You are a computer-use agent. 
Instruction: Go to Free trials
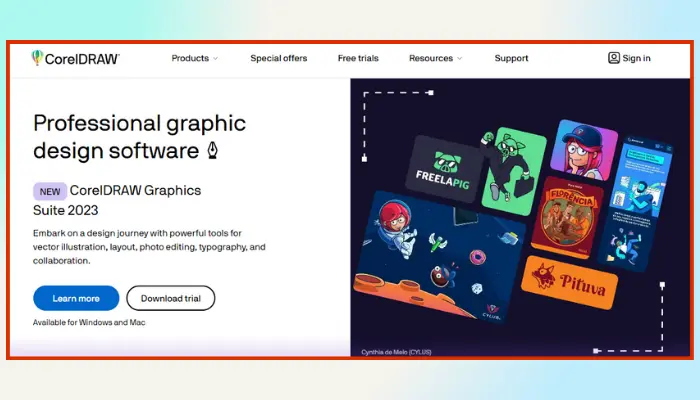358,58
